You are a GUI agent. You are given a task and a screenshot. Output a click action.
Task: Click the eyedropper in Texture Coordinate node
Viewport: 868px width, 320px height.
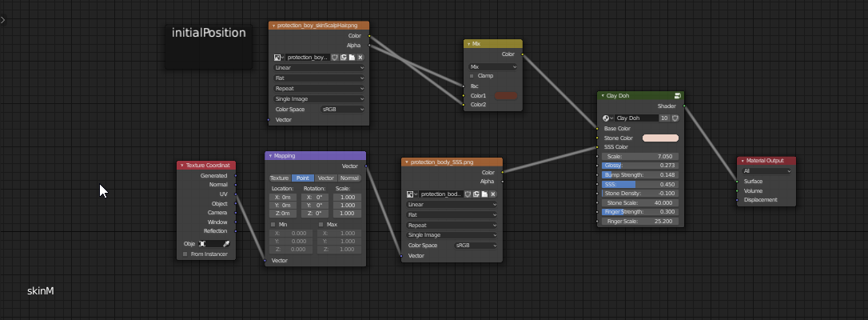point(226,243)
